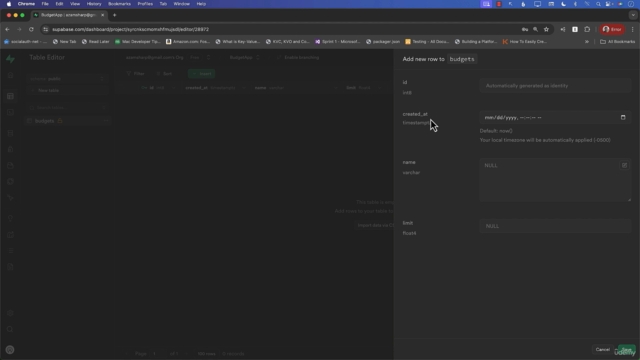The image size is (640, 360).
Task: Cancel adding the new row
Action: (x=602, y=350)
